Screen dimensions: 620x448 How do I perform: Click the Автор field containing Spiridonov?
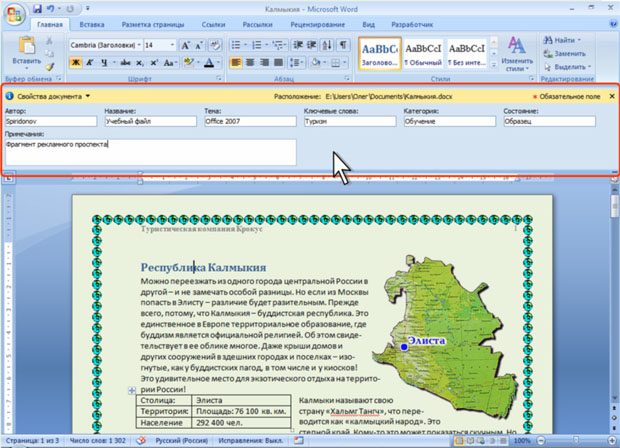pyautogui.click(x=51, y=121)
